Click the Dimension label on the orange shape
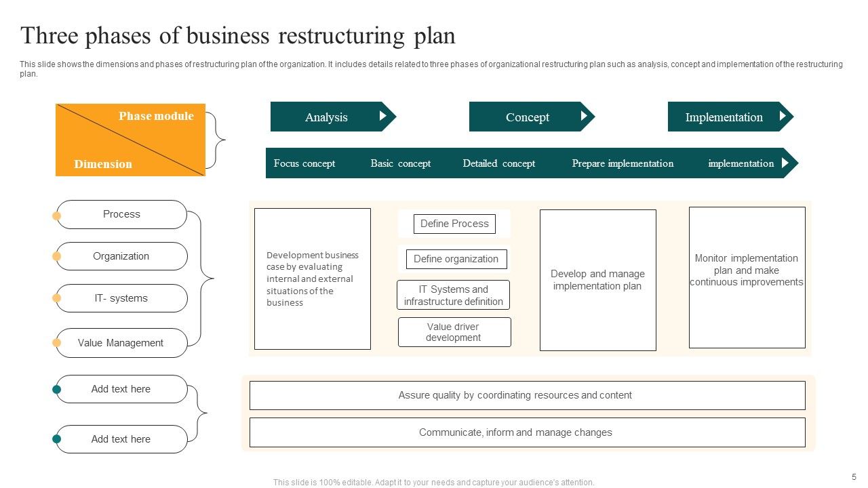The height and width of the screenshot is (488, 868). (x=102, y=164)
